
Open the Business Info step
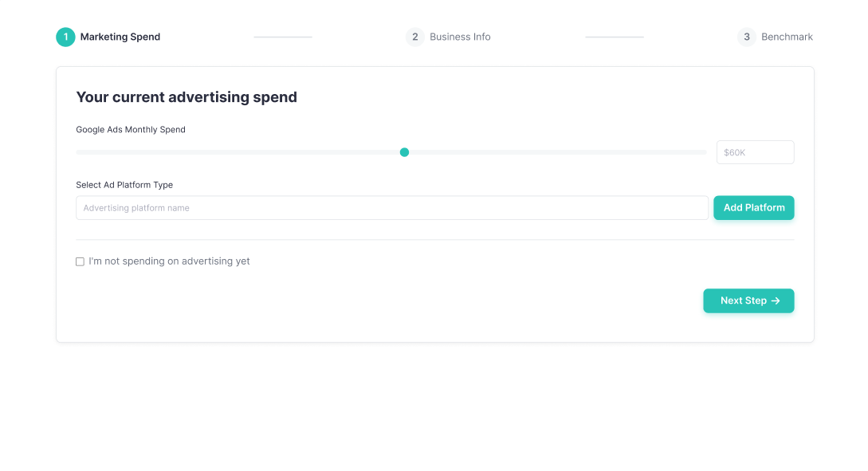click(x=460, y=37)
